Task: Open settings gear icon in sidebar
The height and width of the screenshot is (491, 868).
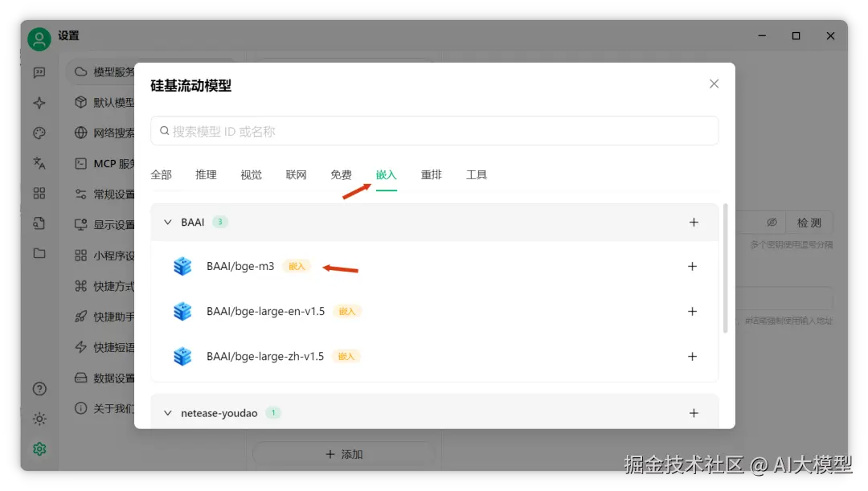Action: pyautogui.click(x=39, y=449)
